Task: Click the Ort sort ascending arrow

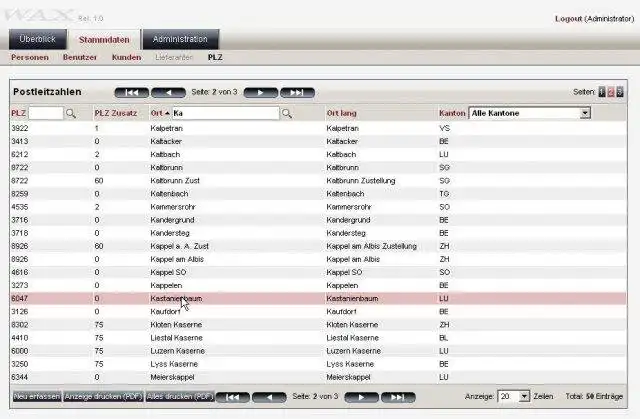Action: tap(167, 113)
